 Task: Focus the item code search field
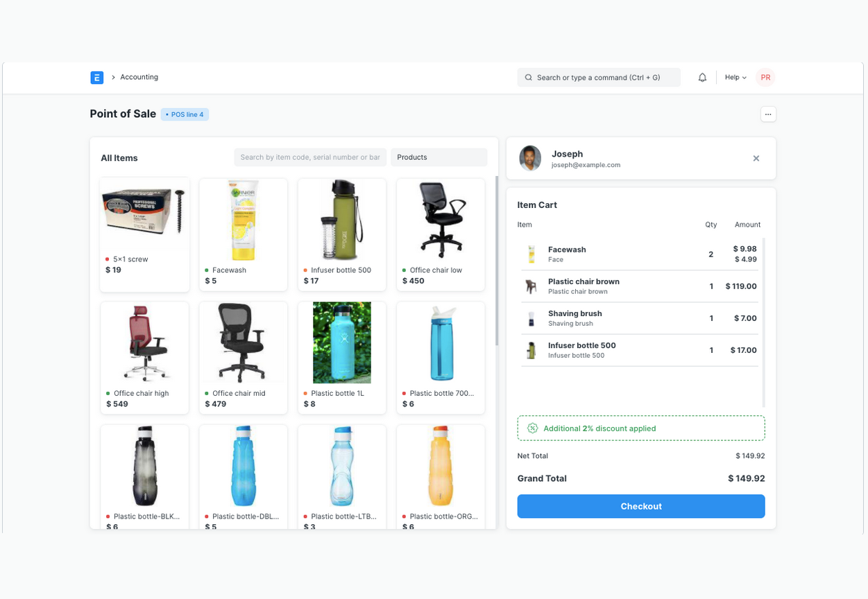point(310,157)
